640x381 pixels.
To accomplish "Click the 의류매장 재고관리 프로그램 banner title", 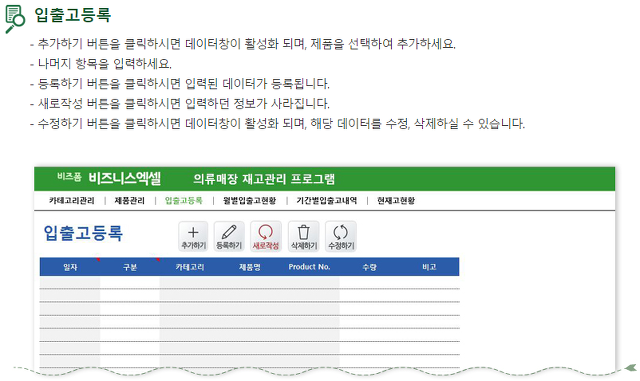I will click(x=264, y=179).
